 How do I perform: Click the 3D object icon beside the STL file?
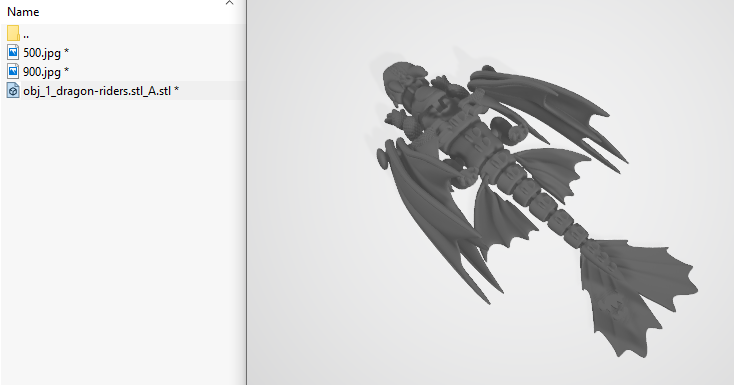coord(13,90)
